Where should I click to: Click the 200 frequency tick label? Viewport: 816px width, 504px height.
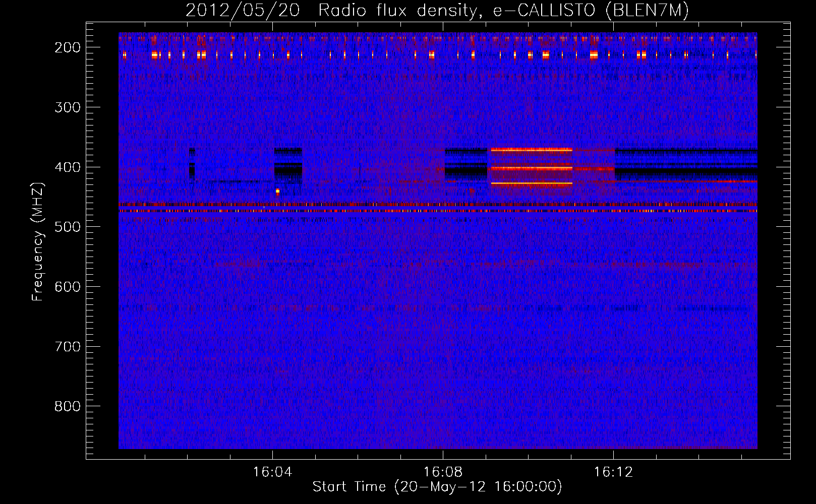click(x=68, y=47)
